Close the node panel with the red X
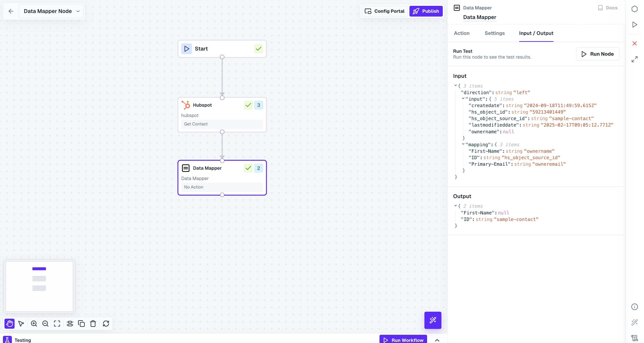The image size is (644, 343). (635, 43)
